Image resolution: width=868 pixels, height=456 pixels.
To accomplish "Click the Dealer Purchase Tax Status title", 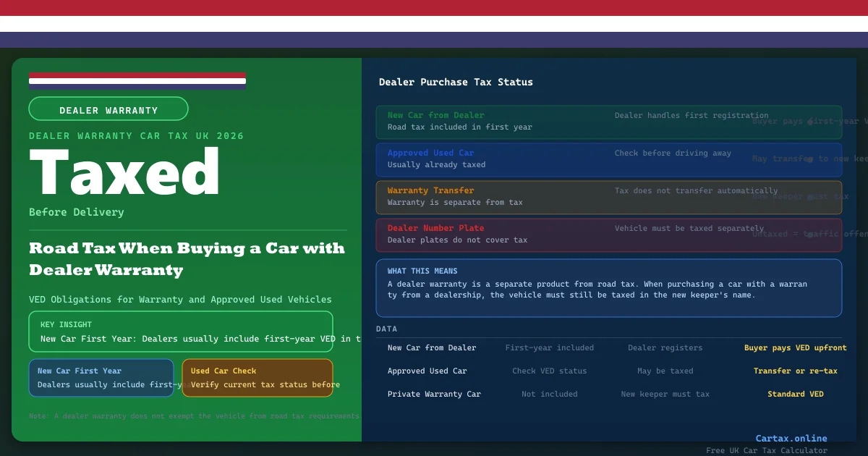I will click(x=456, y=82).
